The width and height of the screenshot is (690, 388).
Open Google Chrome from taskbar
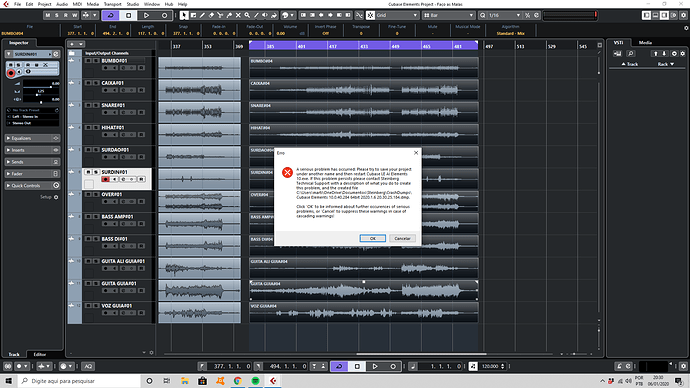point(238,381)
